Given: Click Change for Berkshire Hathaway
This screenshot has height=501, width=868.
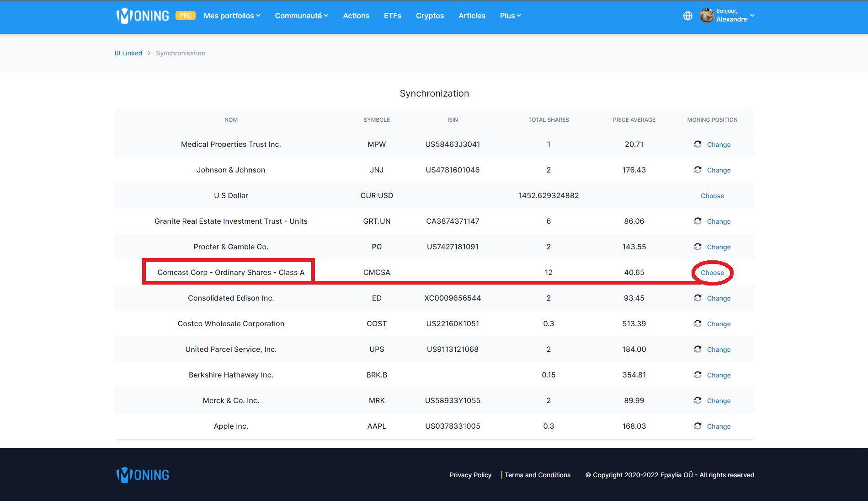Looking at the screenshot, I should (x=719, y=375).
